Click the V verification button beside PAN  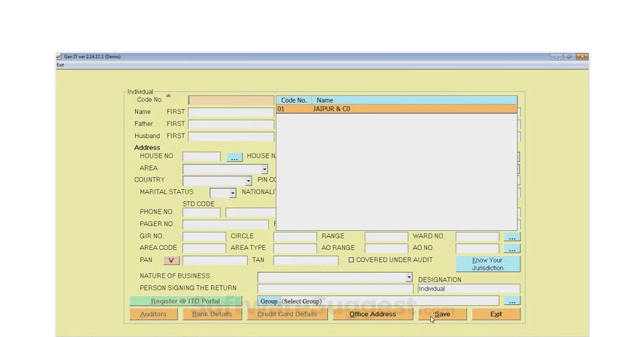pyautogui.click(x=171, y=260)
